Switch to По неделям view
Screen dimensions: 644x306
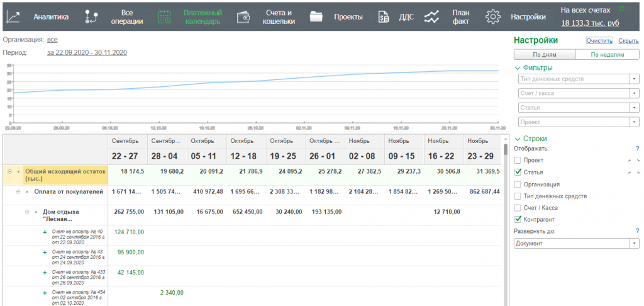(x=608, y=55)
